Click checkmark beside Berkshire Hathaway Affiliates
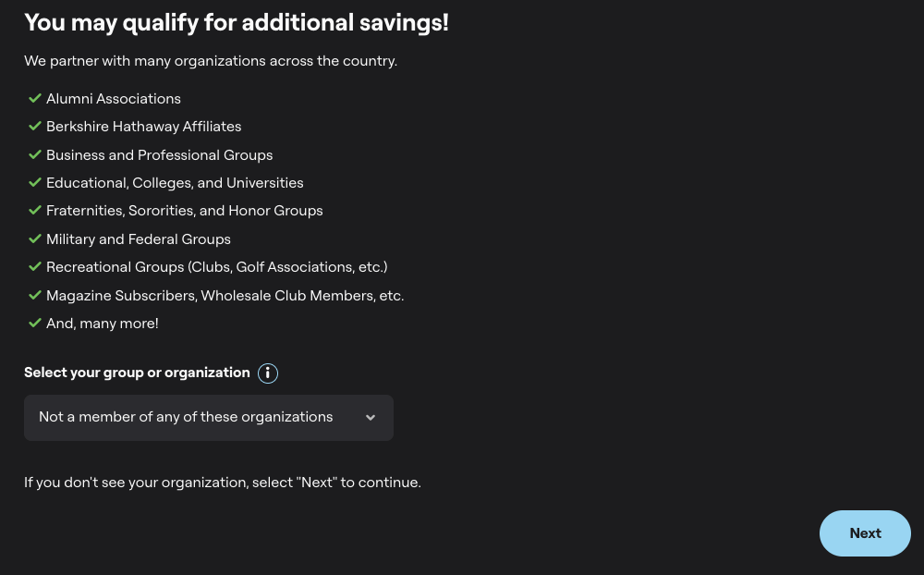This screenshot has height=575, width=924. 35,126
